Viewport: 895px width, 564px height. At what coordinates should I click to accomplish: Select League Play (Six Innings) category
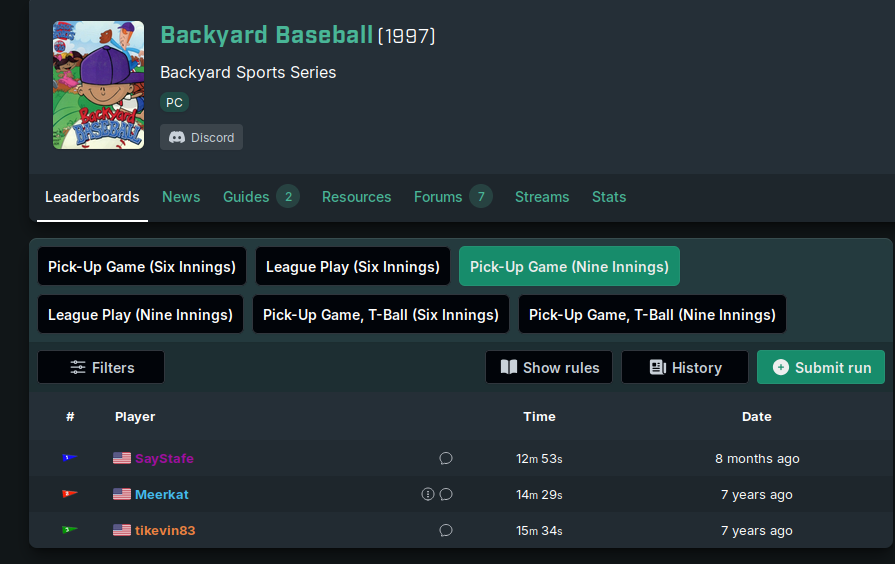pyautogui.click(x=353, y=267)
